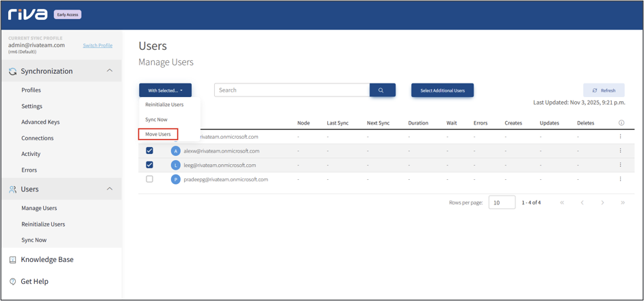Click the Riva logo
Image resolution: width=644 pixels, height=301 pixels.
(x=27, y=14)
